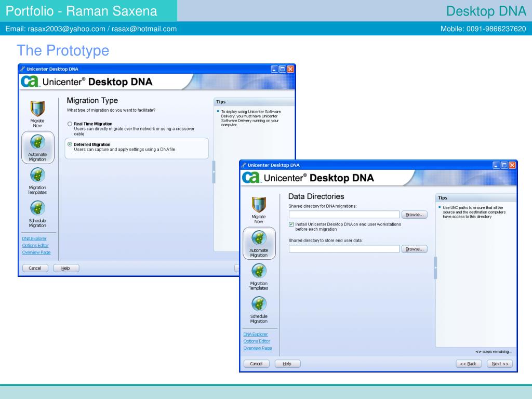This screenshot has width=532, height=399.
Task: Click CA logo in Data Directories window
Action: 251,178
